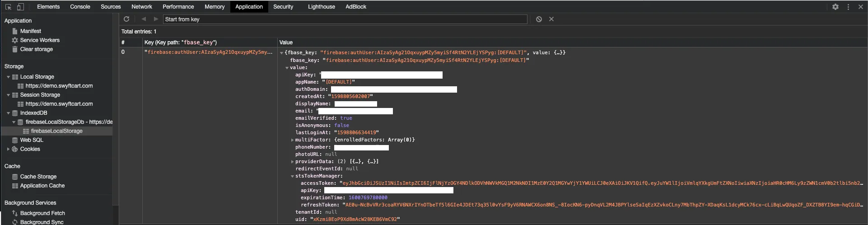
Task: Toggle the device toolbar icon
Action: pyautogui.click(x=20, y=7)
